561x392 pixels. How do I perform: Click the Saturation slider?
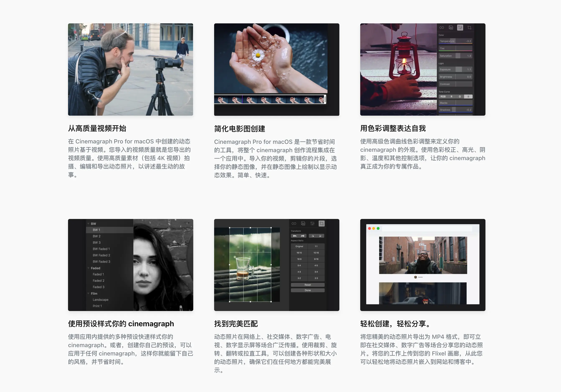tap(455, 56)
